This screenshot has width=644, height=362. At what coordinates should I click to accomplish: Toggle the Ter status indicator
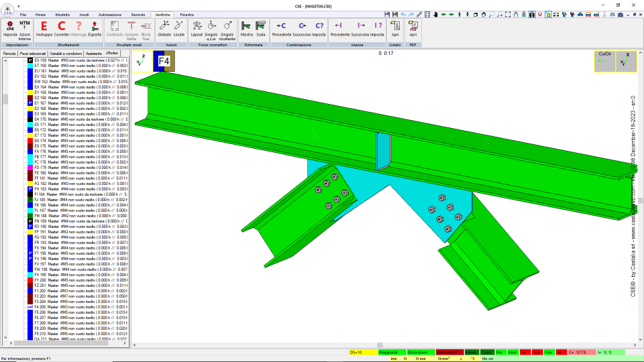[x=525, y=352]
